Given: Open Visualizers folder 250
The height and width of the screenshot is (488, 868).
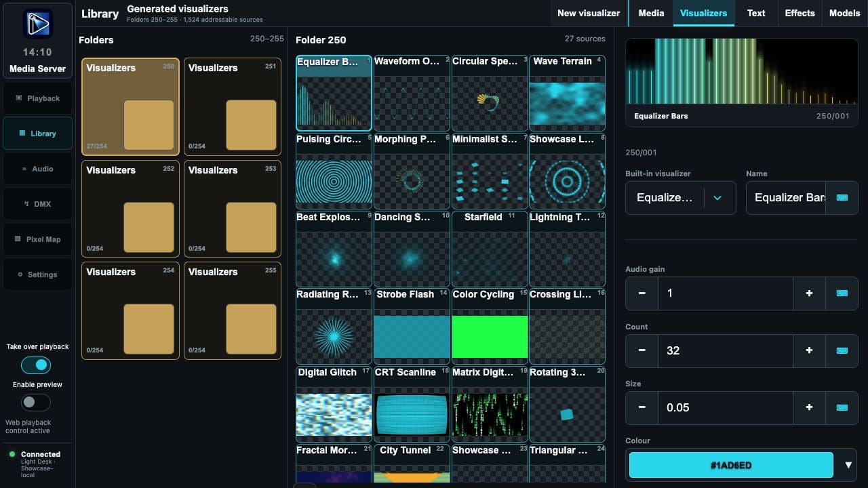Looking at the screenshot, I should pyautogui.click(x=130, y=107).
